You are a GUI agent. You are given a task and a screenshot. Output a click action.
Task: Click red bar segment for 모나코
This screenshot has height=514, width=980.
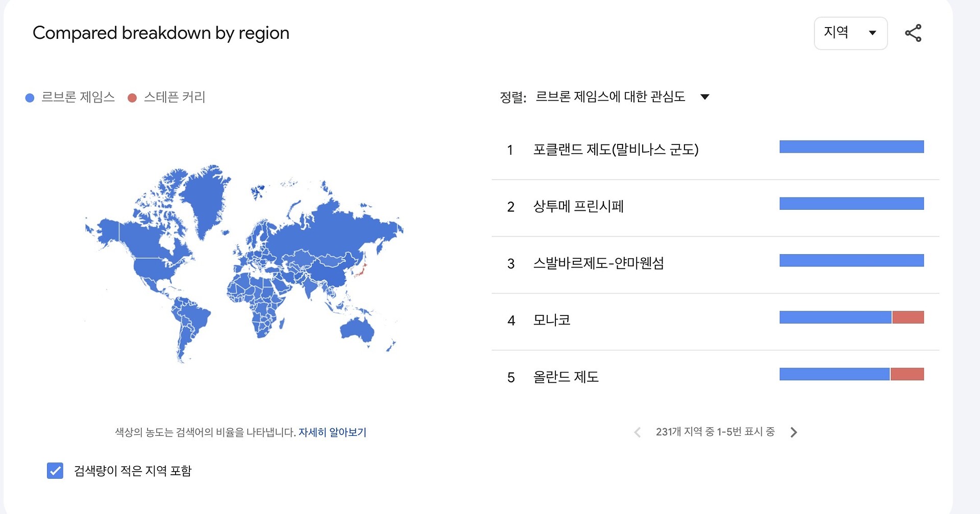click(x=908, y=317)
